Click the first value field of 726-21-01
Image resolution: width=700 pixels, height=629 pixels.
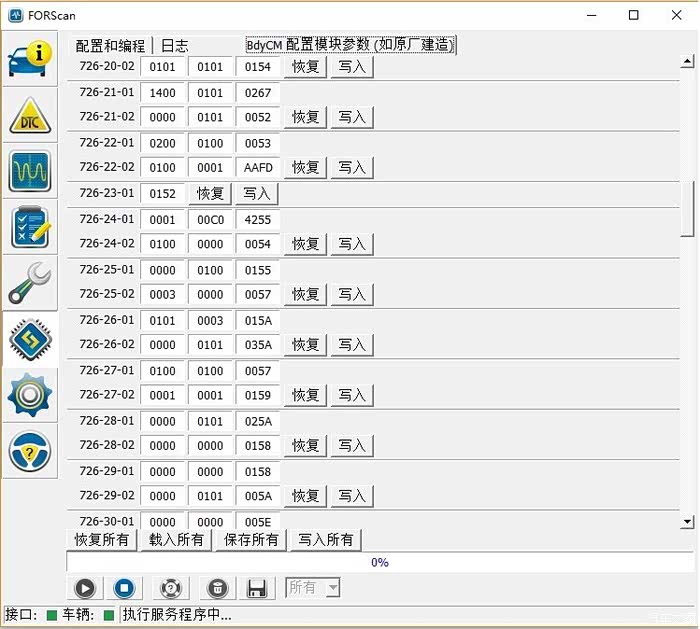coord(162,93)
